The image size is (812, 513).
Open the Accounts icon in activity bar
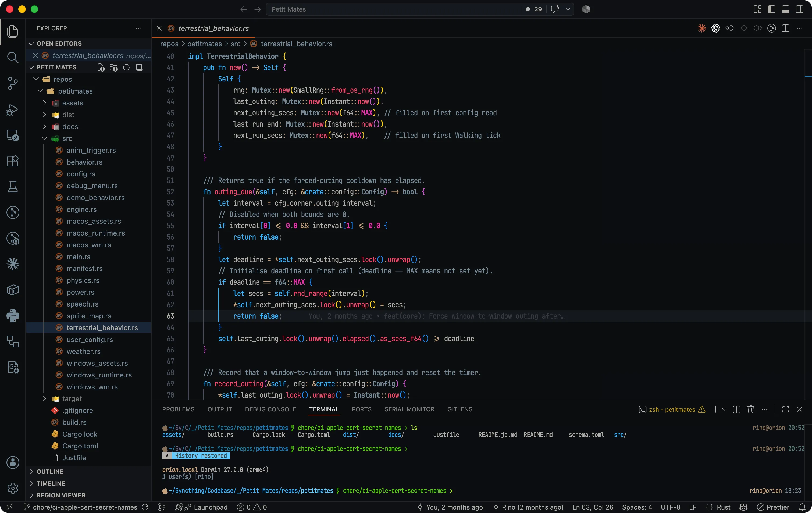(12, 462)
